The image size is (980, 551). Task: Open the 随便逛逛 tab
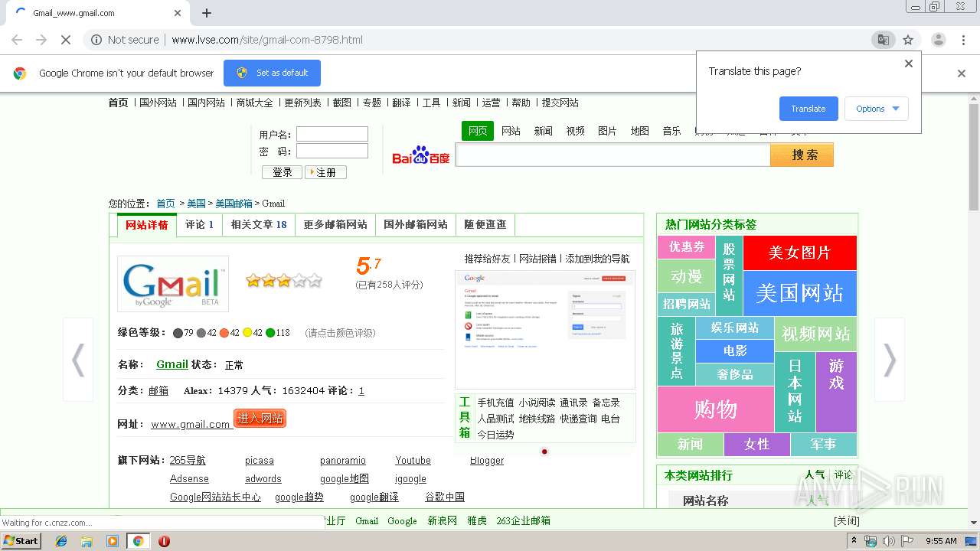485,225
